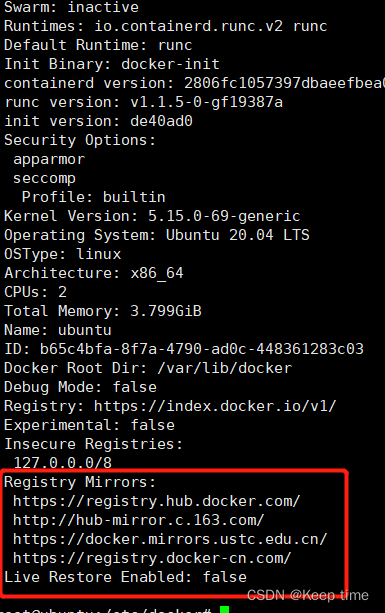The height and width of the screenshot is (613, 385).
Task: Click the Registry https://index.docker.io/v1/ URL
Action: coord(215,406)
